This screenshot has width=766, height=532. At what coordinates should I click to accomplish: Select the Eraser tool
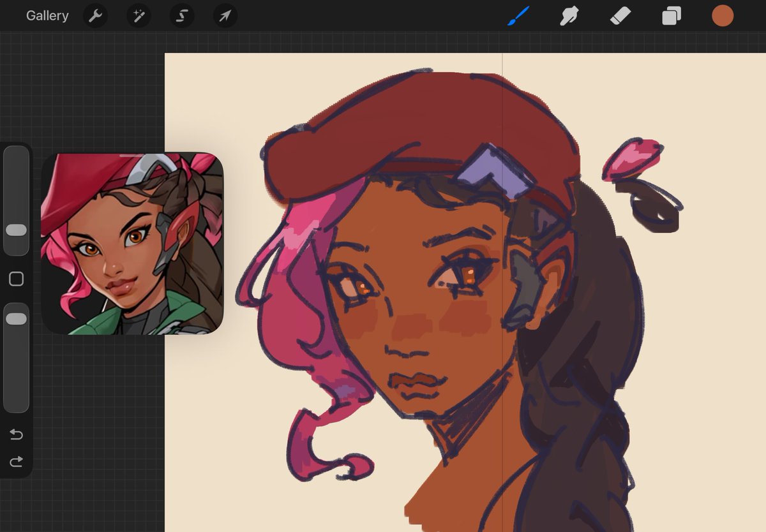pos(620,16)
